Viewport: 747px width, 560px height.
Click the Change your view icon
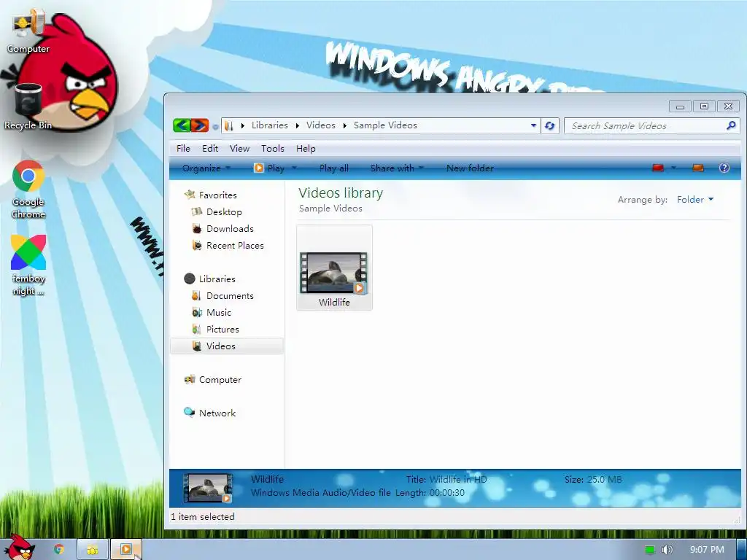pos(658,168)
